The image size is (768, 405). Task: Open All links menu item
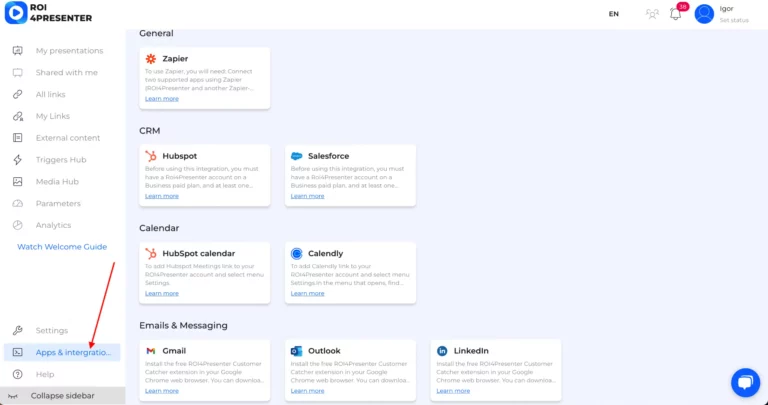coord(50,94)
